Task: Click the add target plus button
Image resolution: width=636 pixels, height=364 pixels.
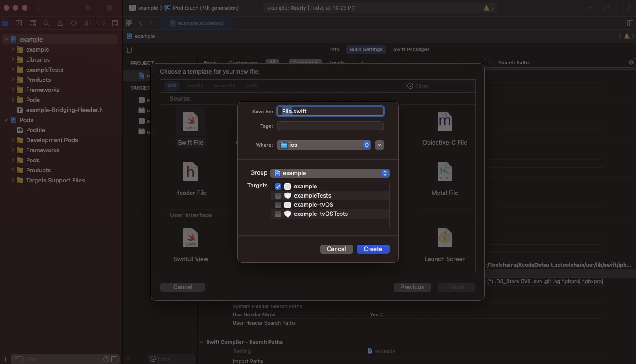Action: point(128,359)
